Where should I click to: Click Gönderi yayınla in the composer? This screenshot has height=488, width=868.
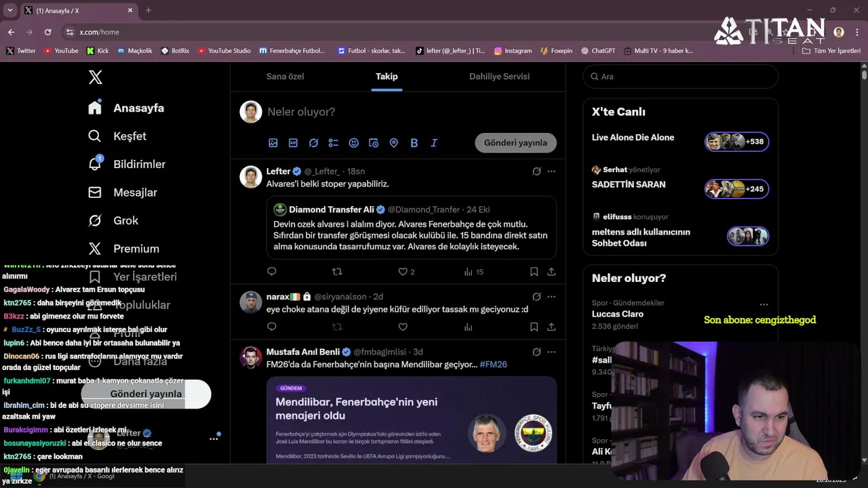click(x=515, y=142)
